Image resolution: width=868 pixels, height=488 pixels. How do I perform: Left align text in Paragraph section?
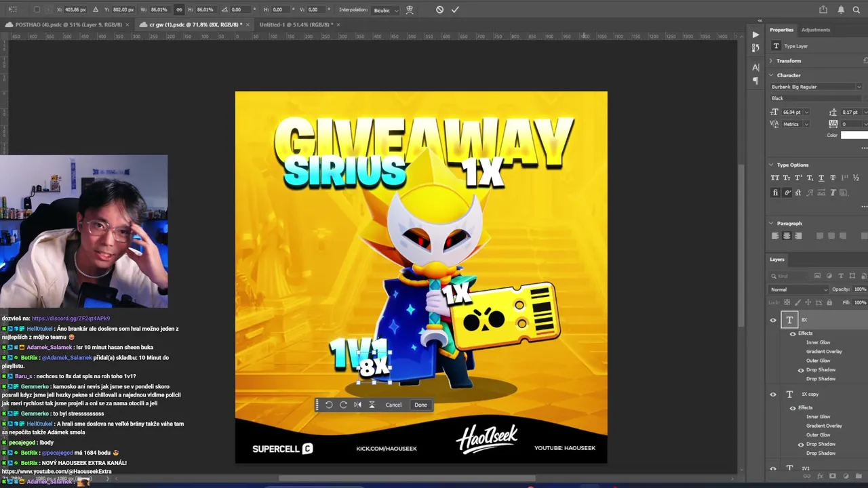[x=775, y=236]
